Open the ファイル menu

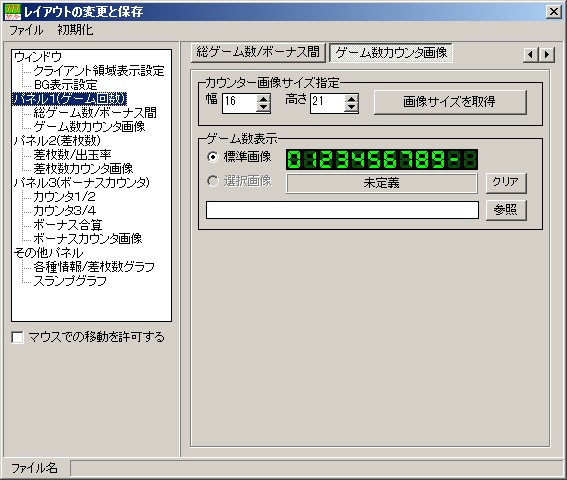26,30
